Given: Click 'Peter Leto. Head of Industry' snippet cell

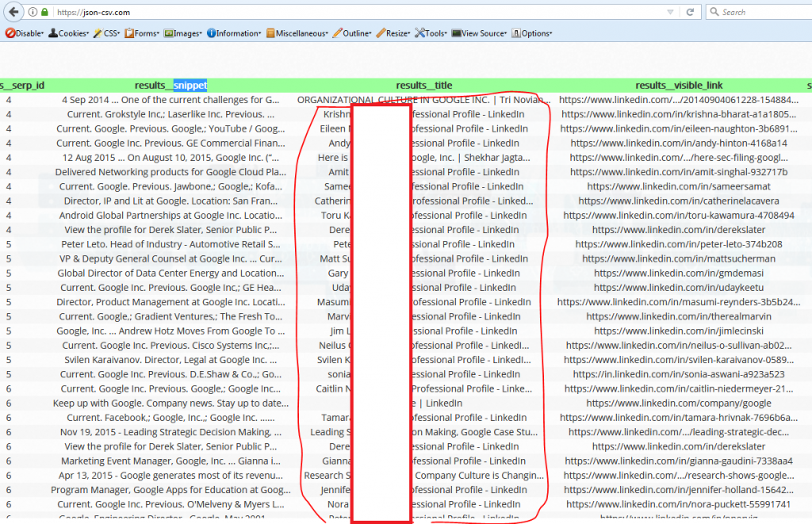Looking at the screenshot, I should pos(171,245).
